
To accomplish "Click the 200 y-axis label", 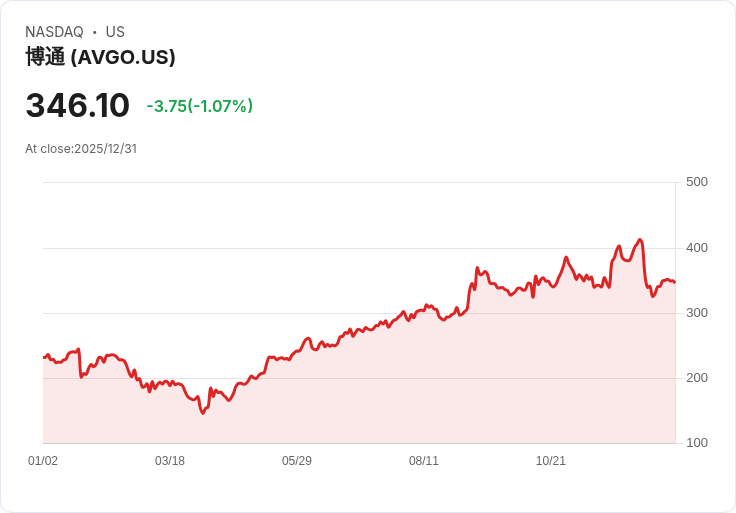I will 696,378.
